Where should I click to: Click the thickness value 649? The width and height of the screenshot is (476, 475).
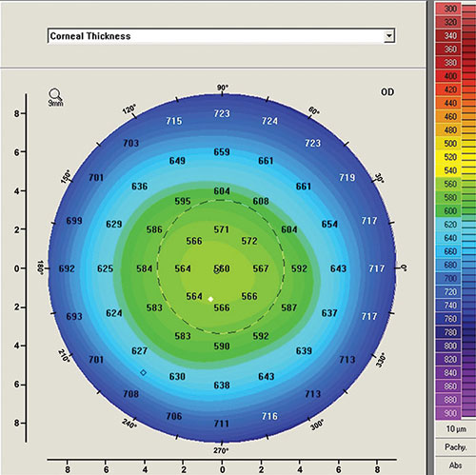(177, 161)
